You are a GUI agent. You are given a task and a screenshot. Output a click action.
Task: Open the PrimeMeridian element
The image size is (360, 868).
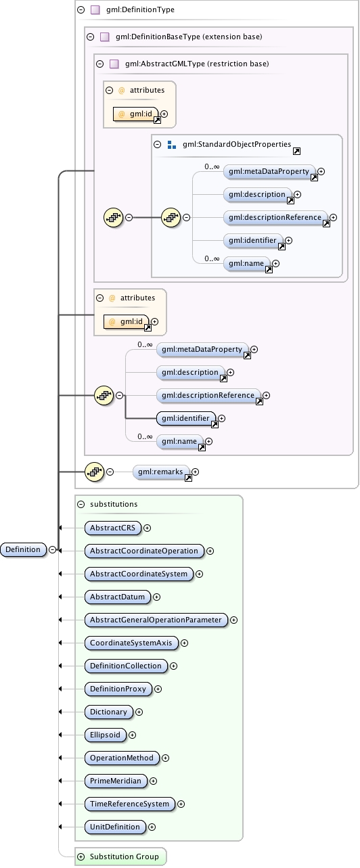(115, 781)
